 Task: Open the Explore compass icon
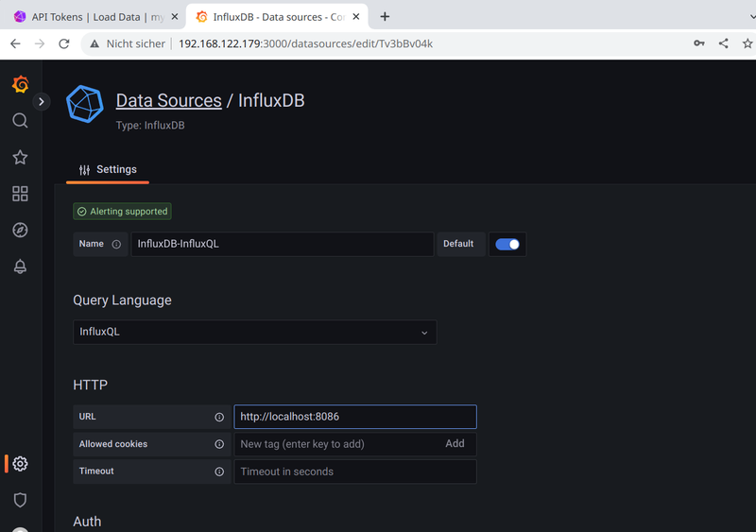point(20,230)
